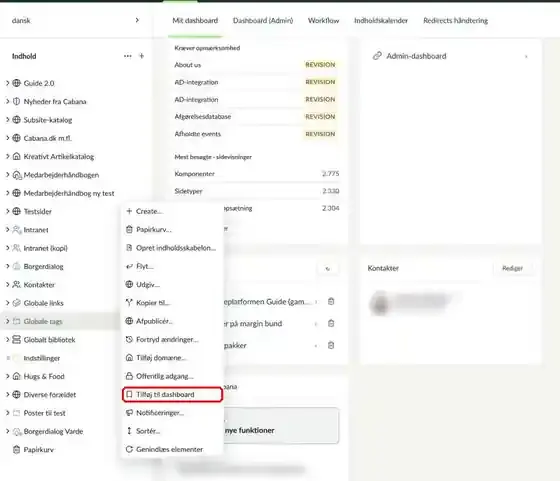The image size is (560, 481).
Task: Click the folder icon beside Poster til test
Action: (x=16, y=413)
